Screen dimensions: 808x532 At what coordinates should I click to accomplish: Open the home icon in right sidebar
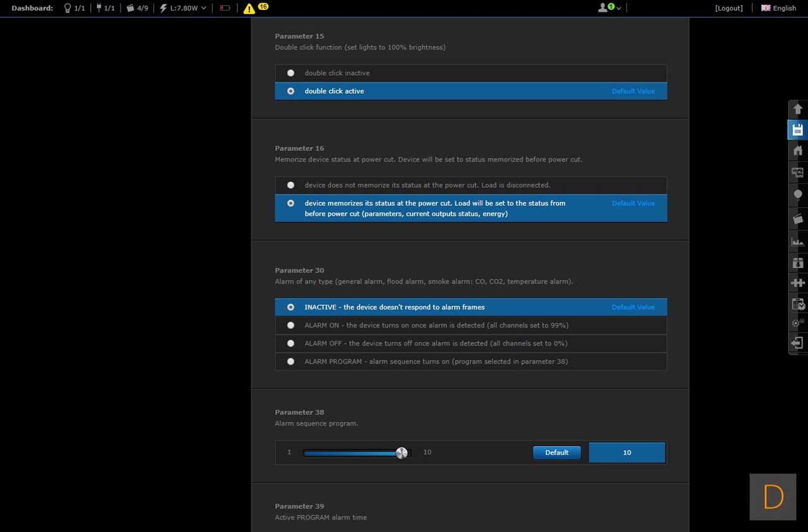click(x=797, y=150)
